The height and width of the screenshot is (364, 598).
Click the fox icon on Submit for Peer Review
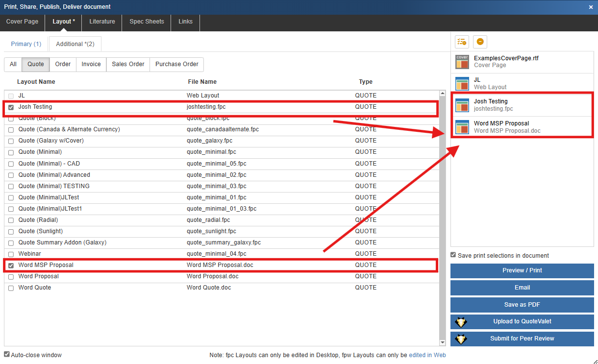click(x=461, y=339)
